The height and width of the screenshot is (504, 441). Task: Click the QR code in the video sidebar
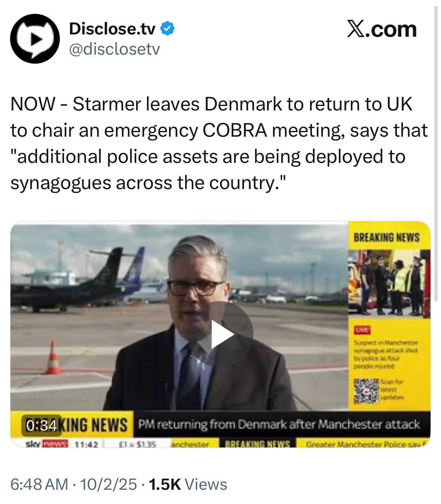[366, 391]
